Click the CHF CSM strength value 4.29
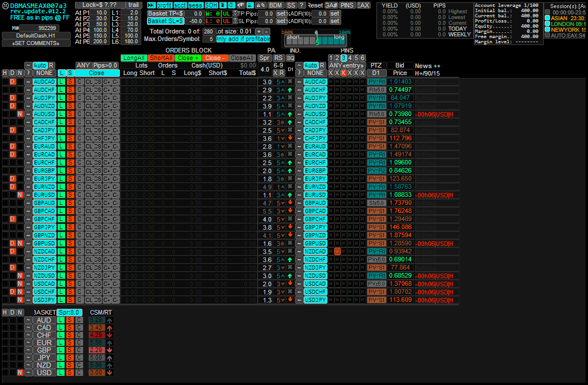Screen dimensions: 588x385 (x=96, y=335)
